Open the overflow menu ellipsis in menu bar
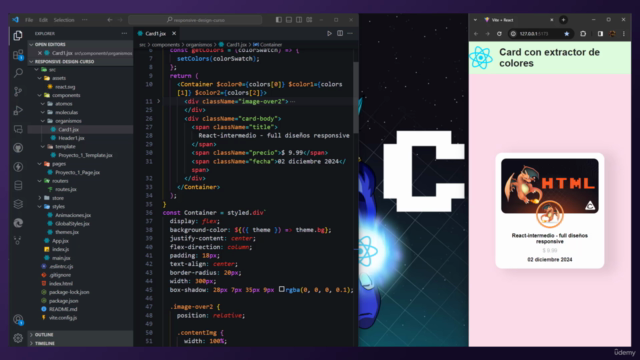640x360 pixels. click(x=84, y=20)
